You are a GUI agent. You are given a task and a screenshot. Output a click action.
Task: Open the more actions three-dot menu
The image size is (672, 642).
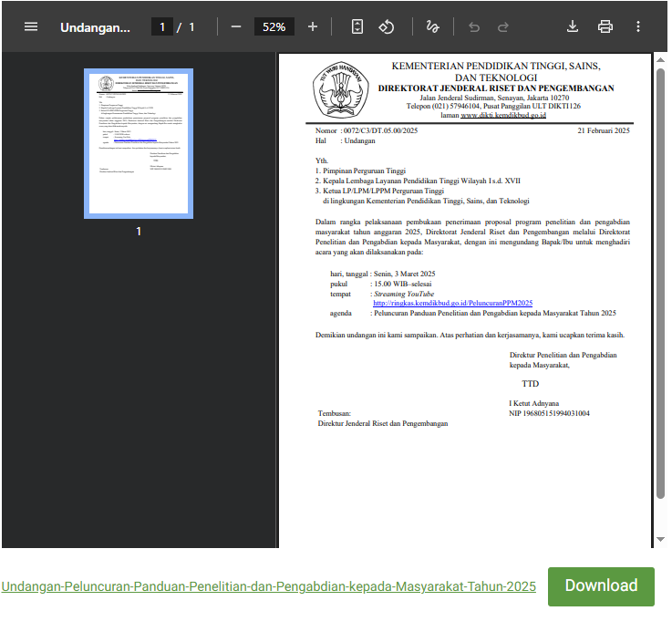(638, 26)
